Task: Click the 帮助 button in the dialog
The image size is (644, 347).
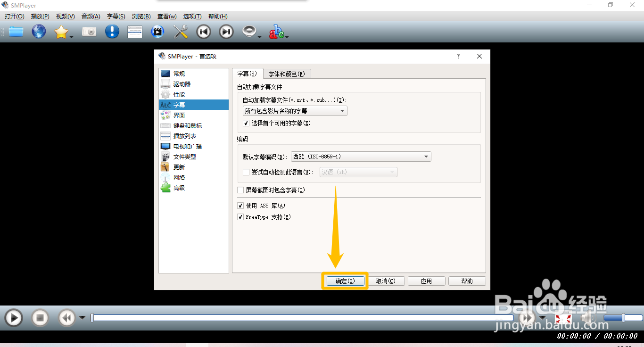Action: pos(467,281)
